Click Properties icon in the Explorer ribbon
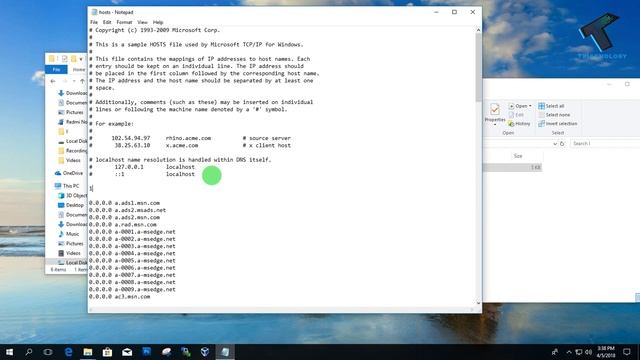Screen dimensions: 640x360 (x=495, y=109)
